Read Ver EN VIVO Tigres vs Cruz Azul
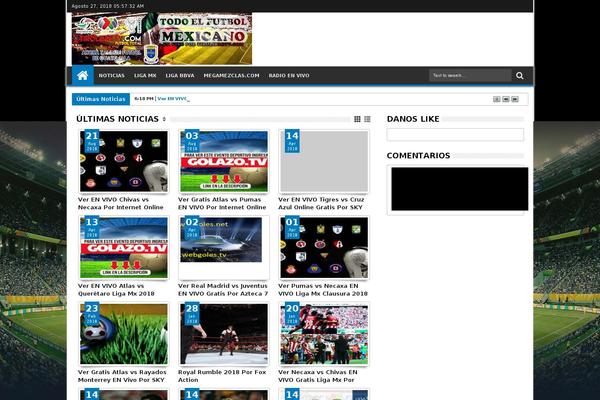 (x=321, y=203)
